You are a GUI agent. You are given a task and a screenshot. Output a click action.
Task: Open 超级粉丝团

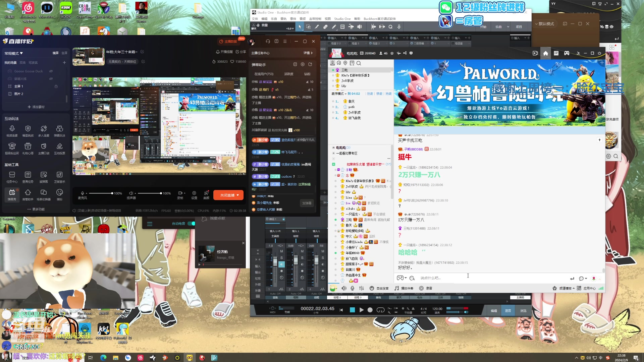[x=12, y=148]
